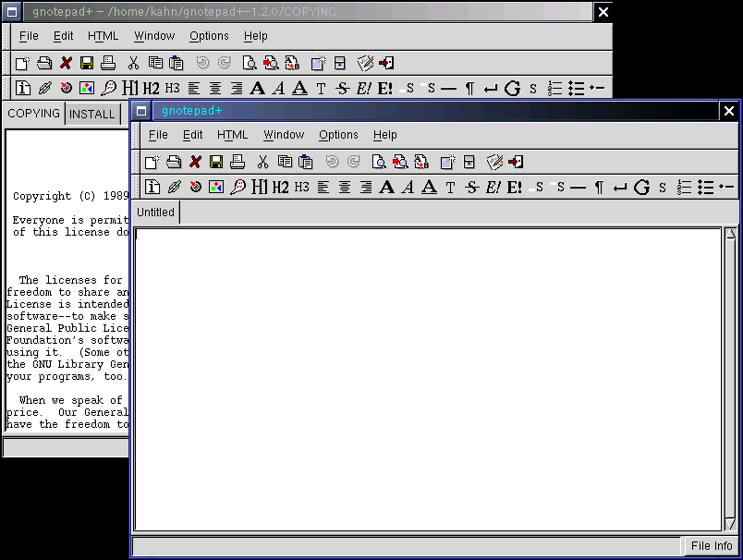Insert H1 heading in front window
This screenshot has height=560, width=743.
pos(260,188)
